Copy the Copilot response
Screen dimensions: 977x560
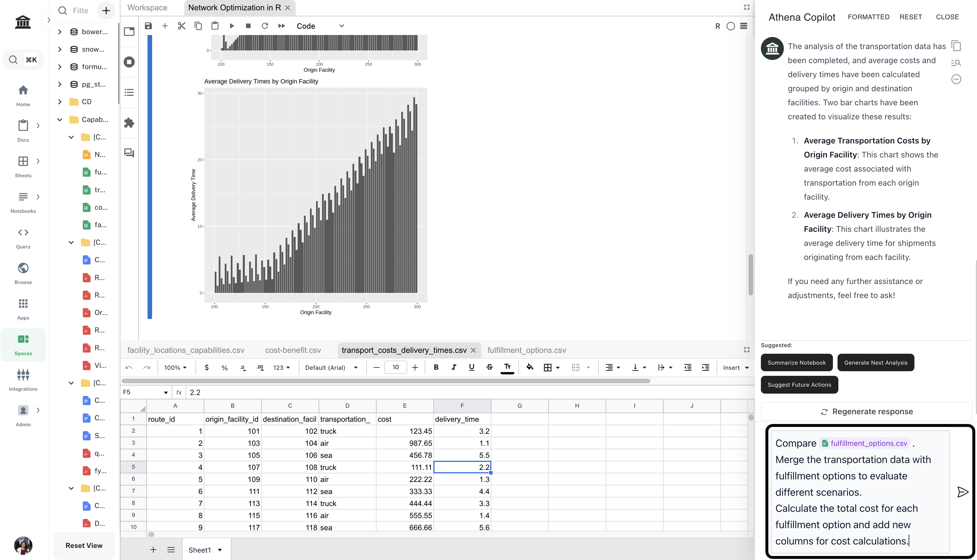tap(956, 46)
